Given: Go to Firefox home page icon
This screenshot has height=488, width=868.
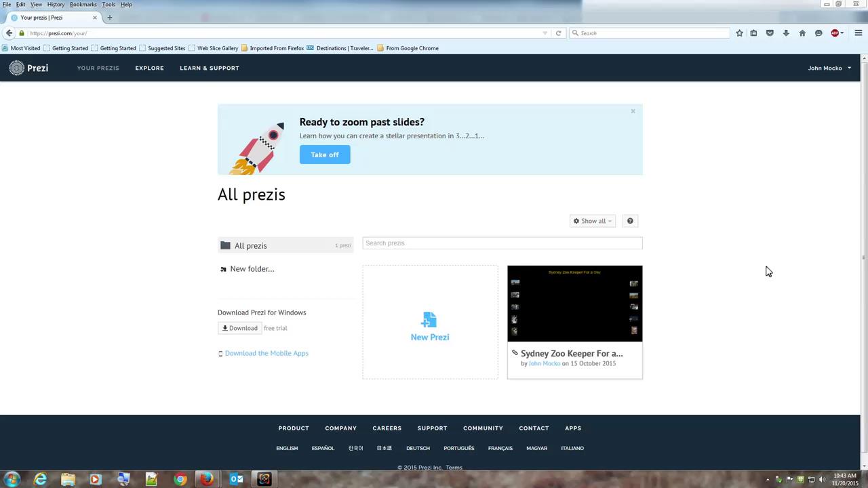Looking at the screenshot, I should 802,33.
